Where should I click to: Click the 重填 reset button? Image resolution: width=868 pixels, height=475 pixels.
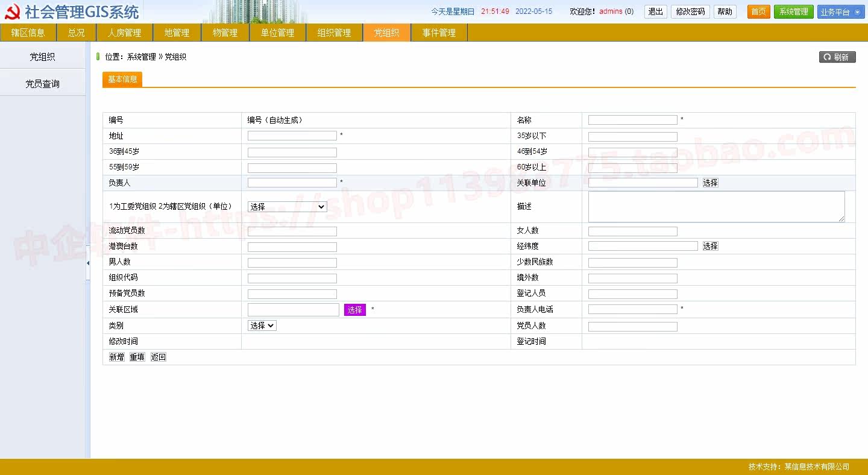(x=137, y=357)
